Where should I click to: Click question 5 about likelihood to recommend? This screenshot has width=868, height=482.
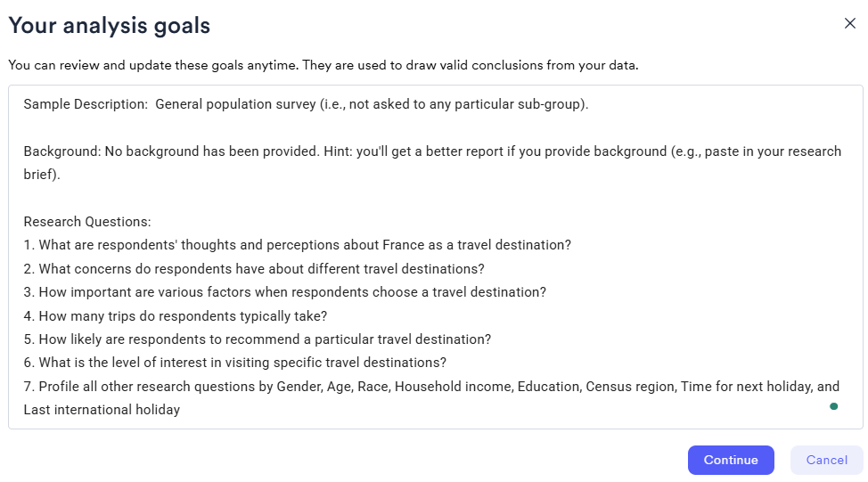click(258, 339)
